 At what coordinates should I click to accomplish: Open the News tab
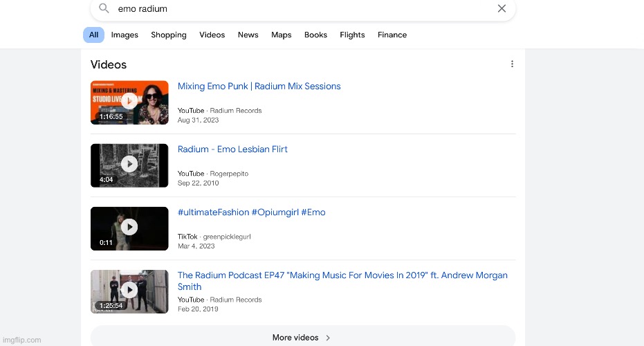click(x=248, y=35)
